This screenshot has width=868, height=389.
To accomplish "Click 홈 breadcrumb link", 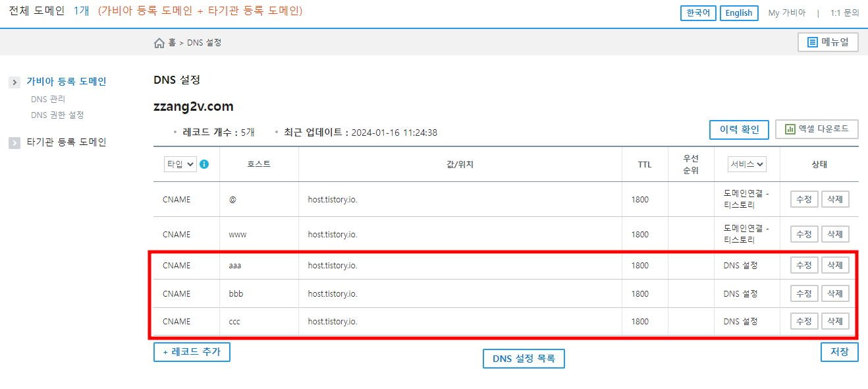I will point(172,43).
